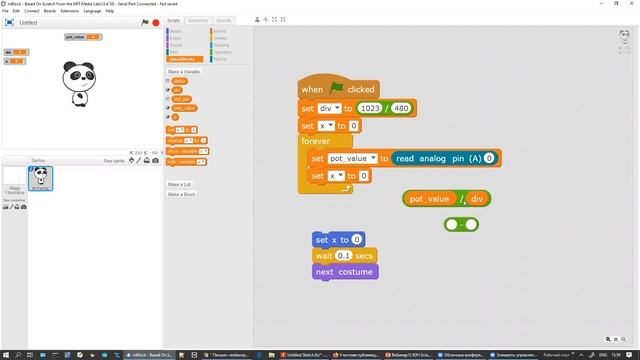
Task: Click the info badge on M-Panda sprite
Action: [31, 169]
